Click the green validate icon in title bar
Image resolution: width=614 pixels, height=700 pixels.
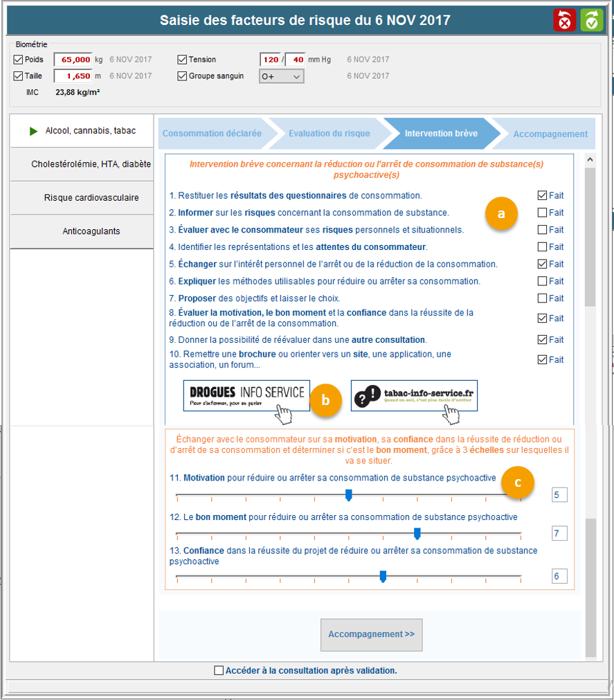pyautogui.click(x=591, y=20)
